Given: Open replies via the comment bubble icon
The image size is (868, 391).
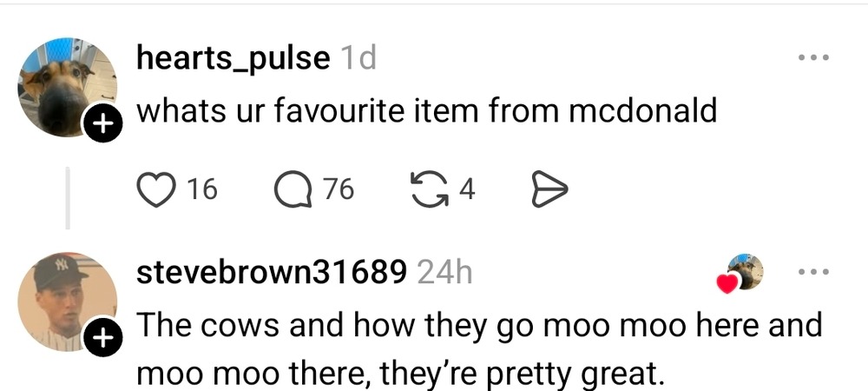Looking at the screenshot, I should coord(293,189).
